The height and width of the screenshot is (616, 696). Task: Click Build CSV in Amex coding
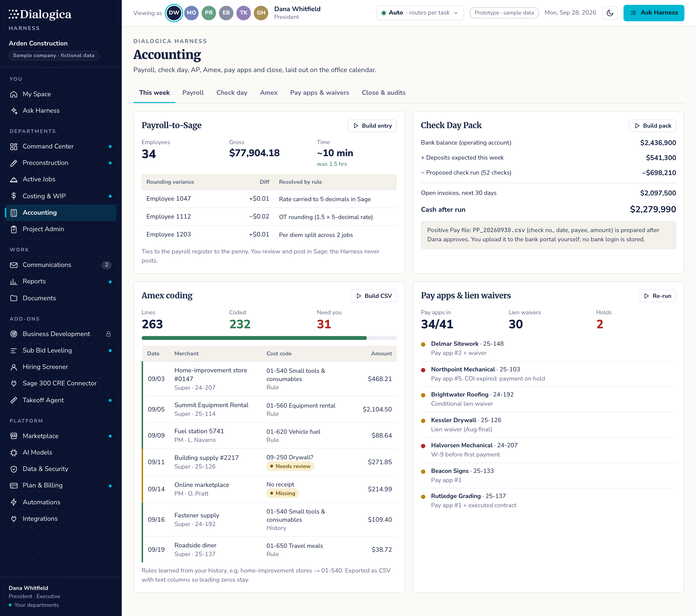[x=374, y=296]
